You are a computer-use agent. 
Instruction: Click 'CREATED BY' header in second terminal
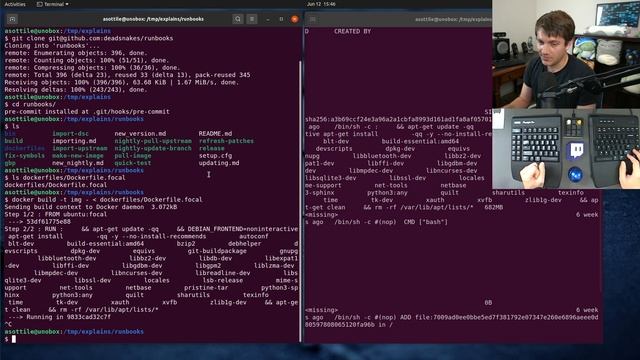click(x=352, y=31)
